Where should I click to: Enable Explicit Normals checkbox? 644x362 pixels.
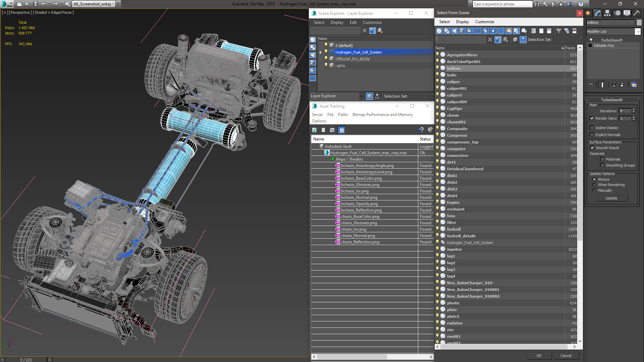592,135
